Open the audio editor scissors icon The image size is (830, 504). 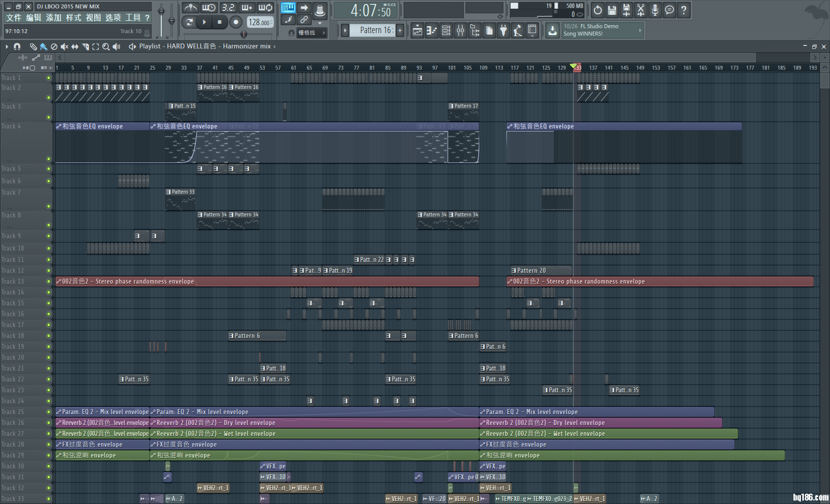coord(640,10)
